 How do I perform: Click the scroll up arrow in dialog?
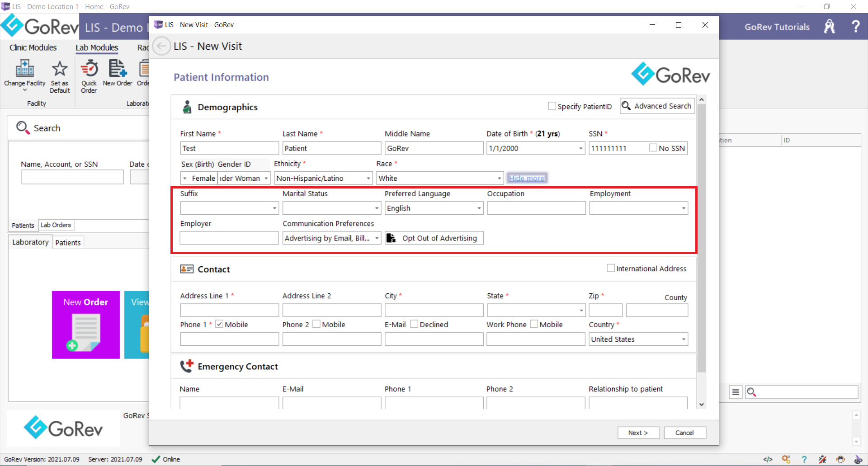(x=702, y=99)
